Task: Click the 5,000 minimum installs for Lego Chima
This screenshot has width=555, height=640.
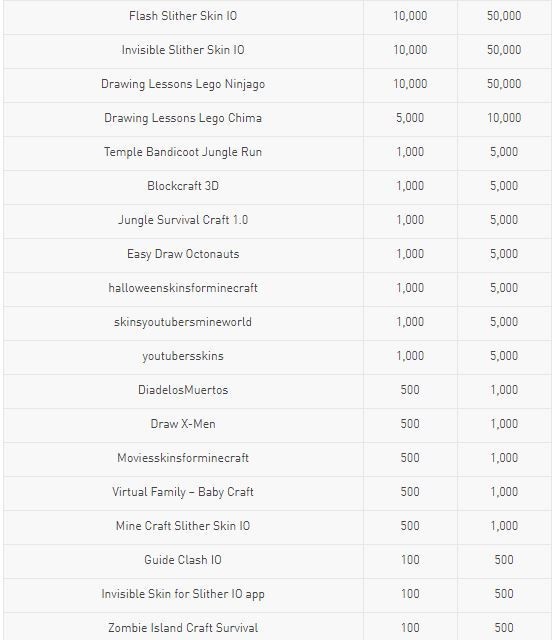Action: 410,118
